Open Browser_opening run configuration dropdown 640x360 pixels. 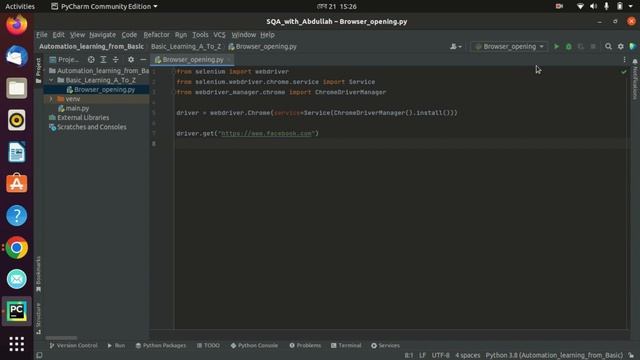(509, 47)
